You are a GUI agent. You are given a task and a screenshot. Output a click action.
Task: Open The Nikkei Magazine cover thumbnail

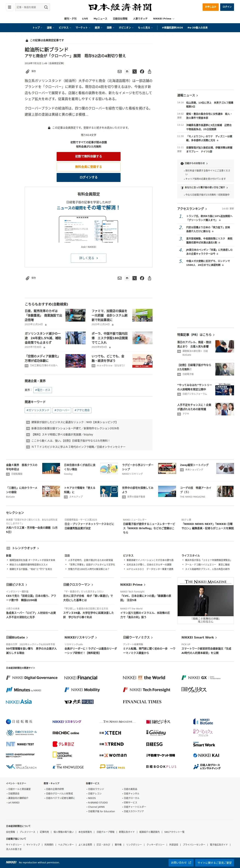coord(206,601)
